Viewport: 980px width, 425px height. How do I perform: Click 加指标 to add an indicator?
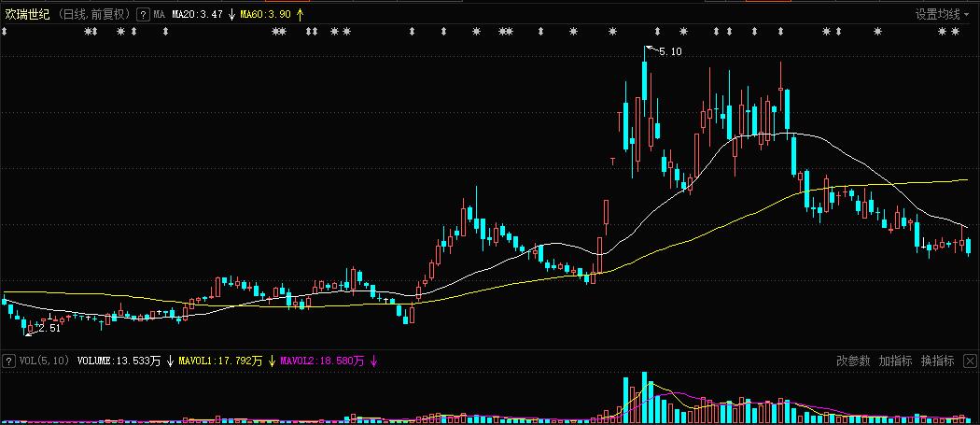point(895,361)
